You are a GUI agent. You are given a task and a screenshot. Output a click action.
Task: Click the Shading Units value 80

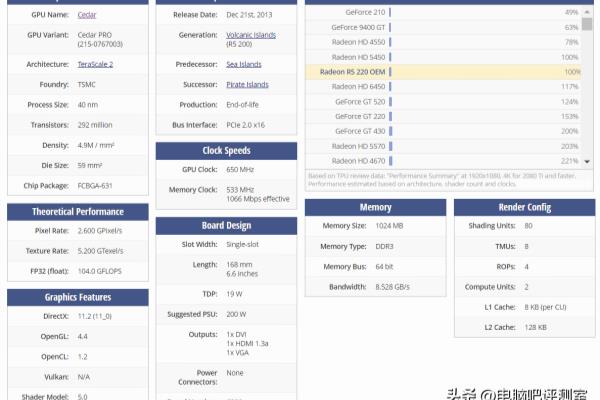528,226
